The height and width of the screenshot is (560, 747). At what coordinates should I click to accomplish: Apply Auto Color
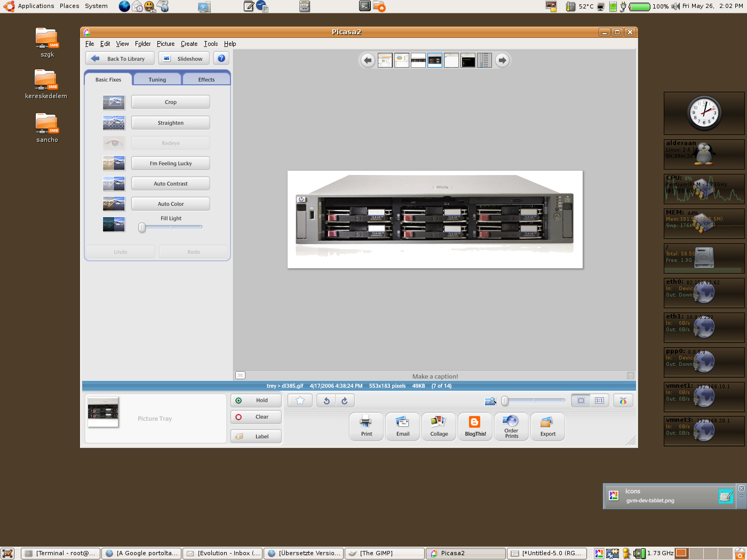pyautogui.click(x=171, y=204)
